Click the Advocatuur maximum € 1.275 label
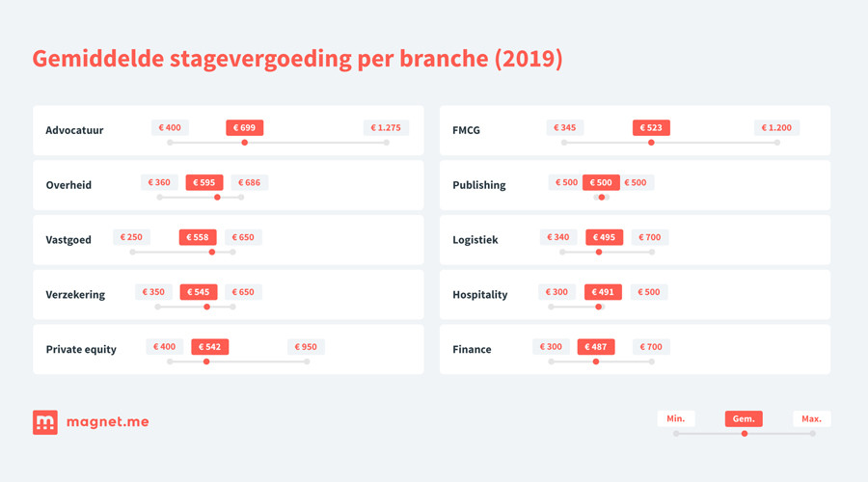The image size is (868, 482). coord(387,127)
